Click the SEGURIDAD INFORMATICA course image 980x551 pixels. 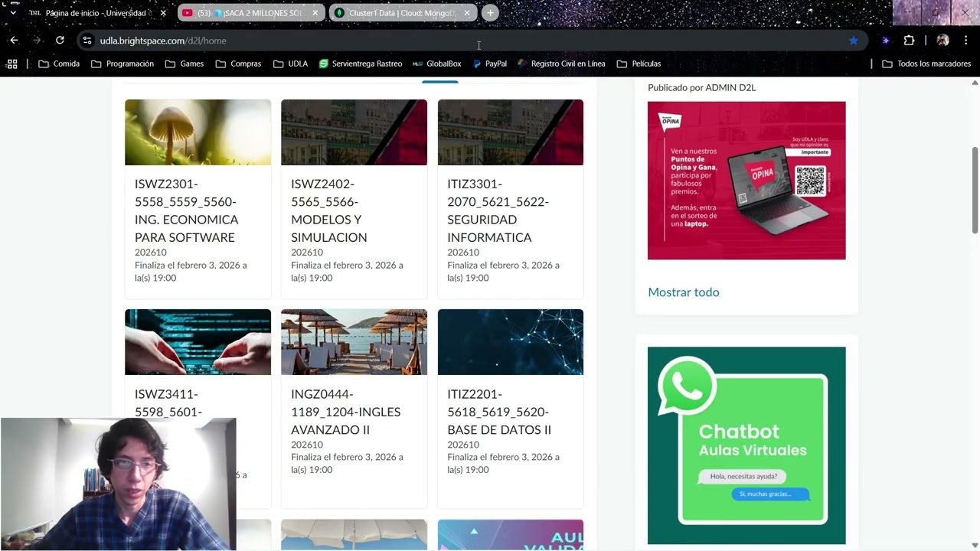[511, 132]
